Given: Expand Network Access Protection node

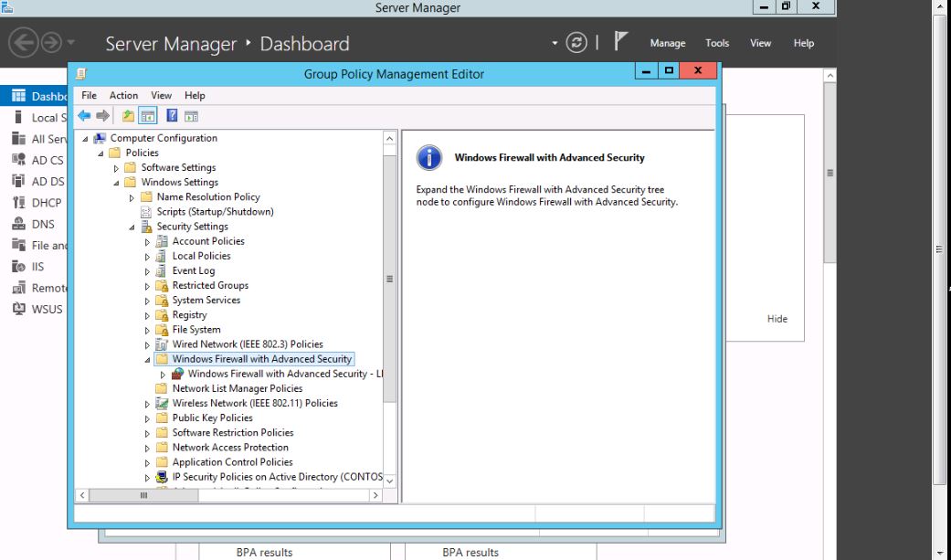Looking at the screenshot, I should [x=147, y=448].
